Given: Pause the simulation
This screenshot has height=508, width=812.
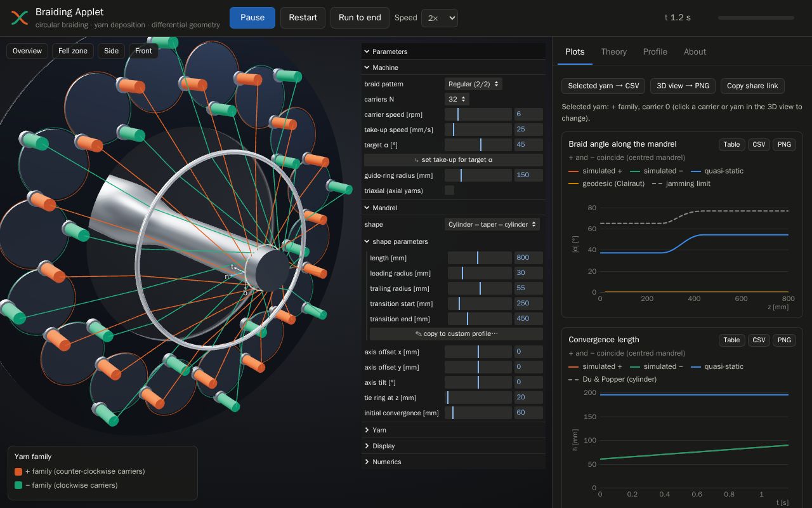Looking at the screenshot, I should (x=252, y=18).
